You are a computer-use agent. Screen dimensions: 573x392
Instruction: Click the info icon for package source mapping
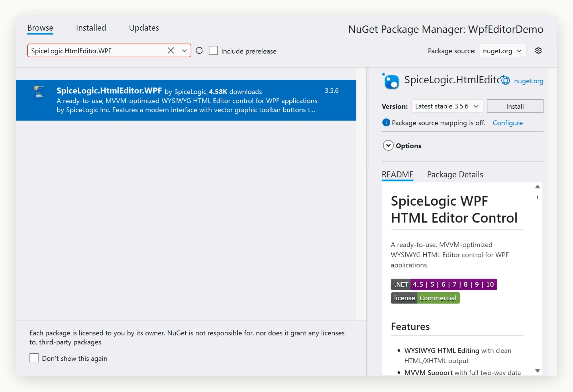point(386,123)
